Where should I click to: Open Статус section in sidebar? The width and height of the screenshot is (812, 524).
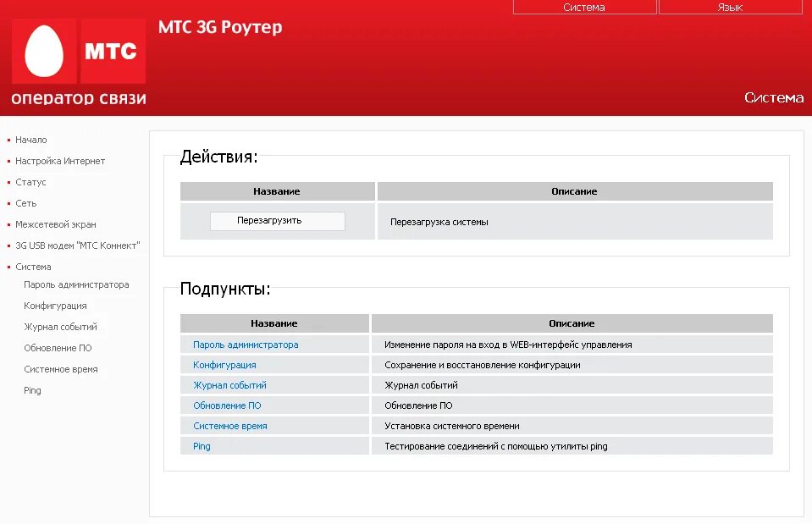(30, 182)
